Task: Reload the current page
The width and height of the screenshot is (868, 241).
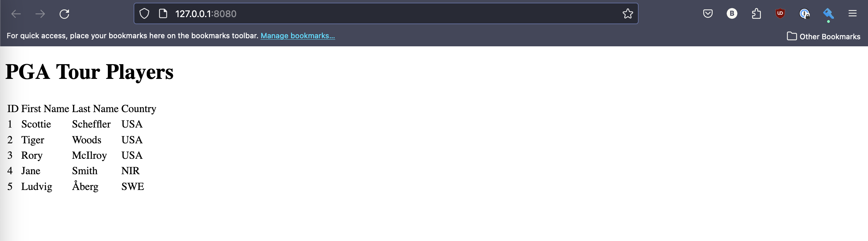Action: [64, 14]
